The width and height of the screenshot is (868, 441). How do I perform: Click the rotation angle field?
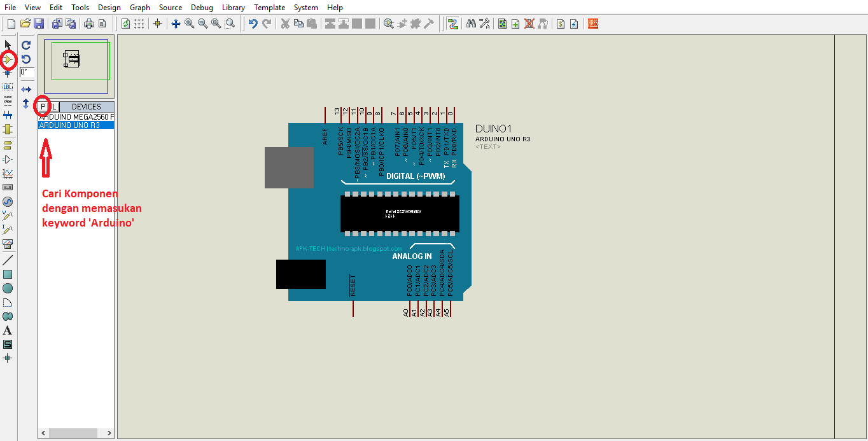(27, 73)
